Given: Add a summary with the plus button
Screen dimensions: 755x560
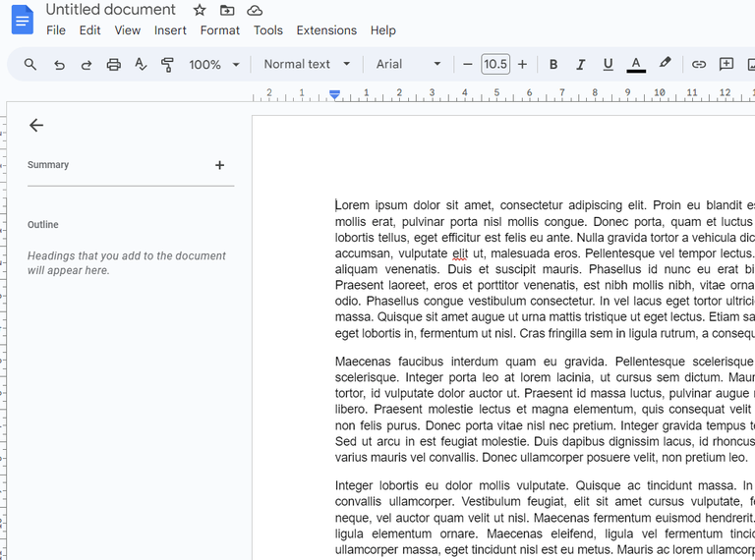Looking at the screenshot, I should [219, 165].
